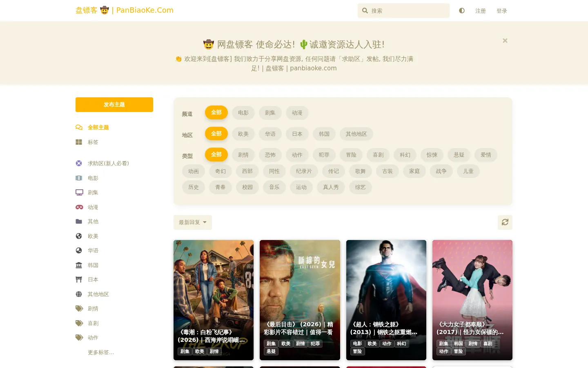The height and width of the screenshot is (368, 588).
Task: Select the 纪录片 genre filter pill
Action: pos(304,171)
